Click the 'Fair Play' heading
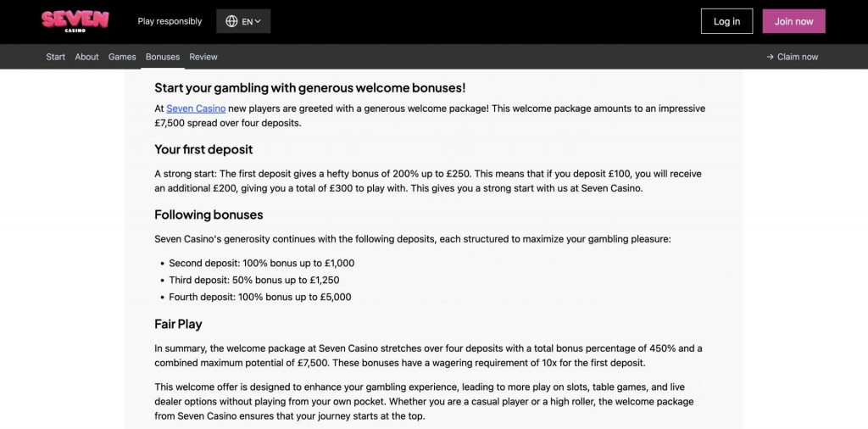 pyautogui.click(x=178, y=324)
